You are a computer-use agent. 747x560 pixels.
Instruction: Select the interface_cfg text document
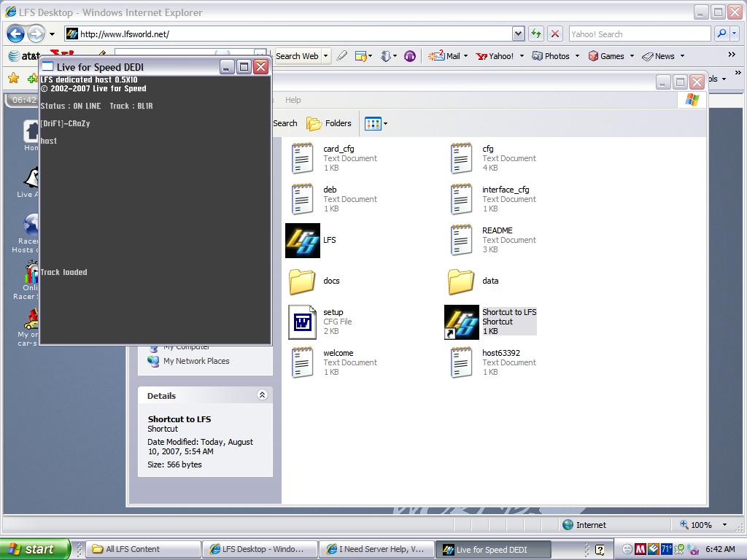[x=494, y=199]
